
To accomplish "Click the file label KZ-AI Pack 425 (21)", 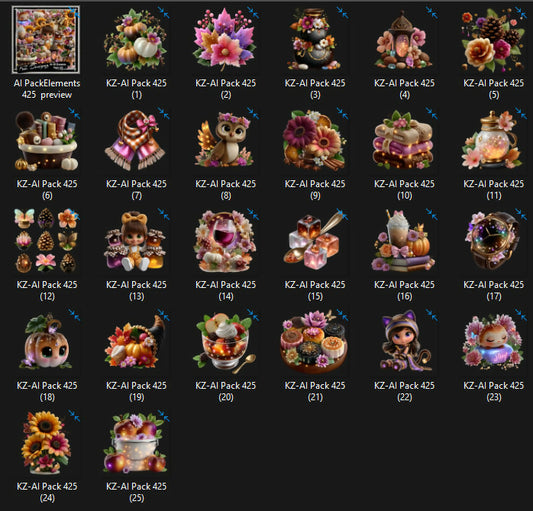I will click(315, 391).
